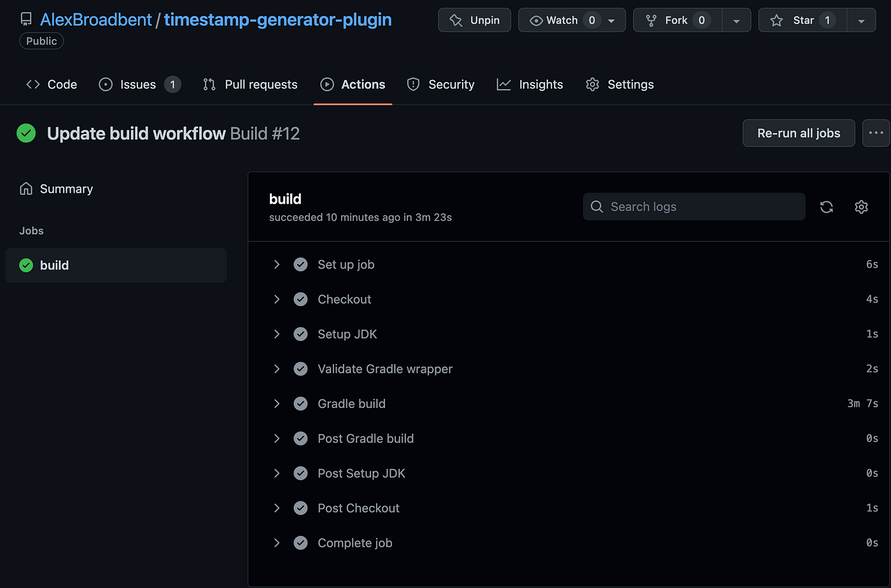Click the check icon for Post Checkout
The height and width of the screenshot is (588, 891).
tap(301, 508)
